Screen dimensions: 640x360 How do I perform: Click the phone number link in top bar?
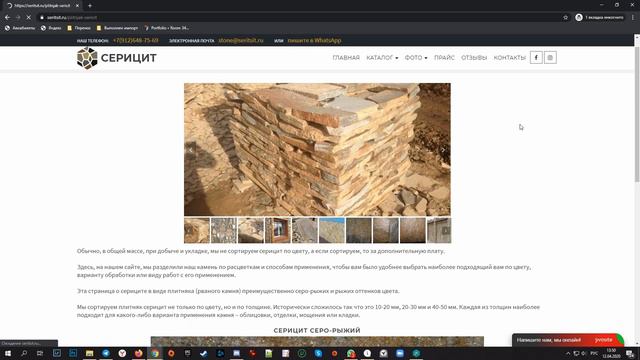[136, 40]
